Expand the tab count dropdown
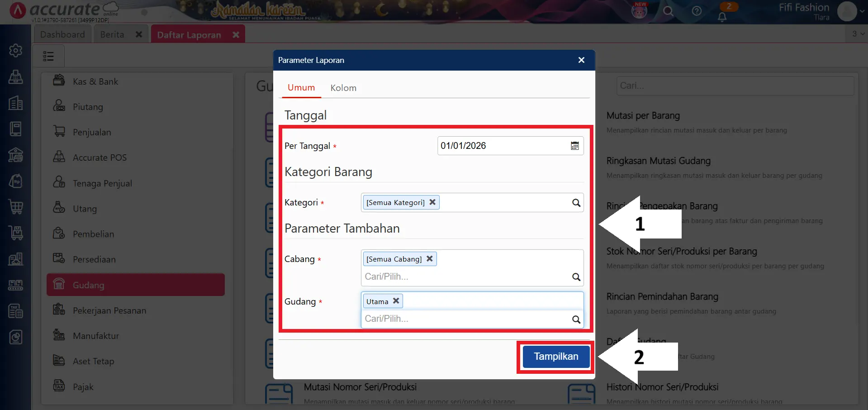The image size is (868, 410). click(x=858, y=34)
